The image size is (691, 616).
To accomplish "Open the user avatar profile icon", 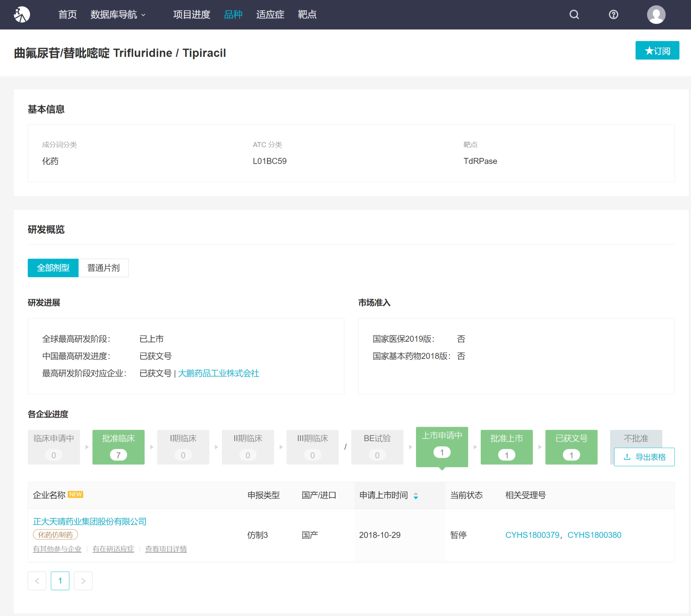I will (x=656, y=15).
